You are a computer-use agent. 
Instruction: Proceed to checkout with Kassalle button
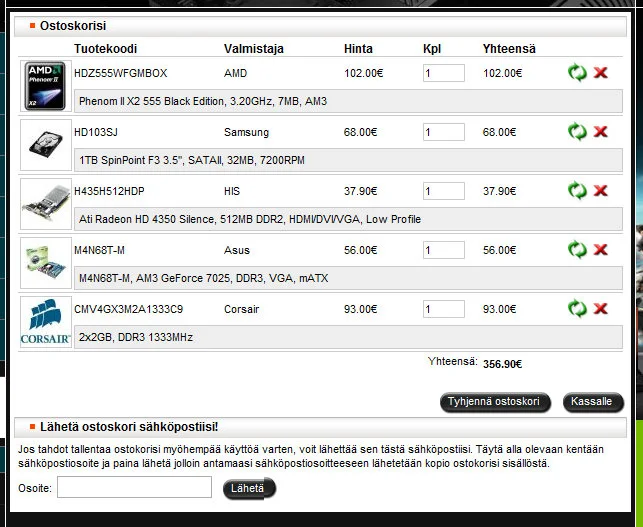pyautogui.click(x=592, y=402)
